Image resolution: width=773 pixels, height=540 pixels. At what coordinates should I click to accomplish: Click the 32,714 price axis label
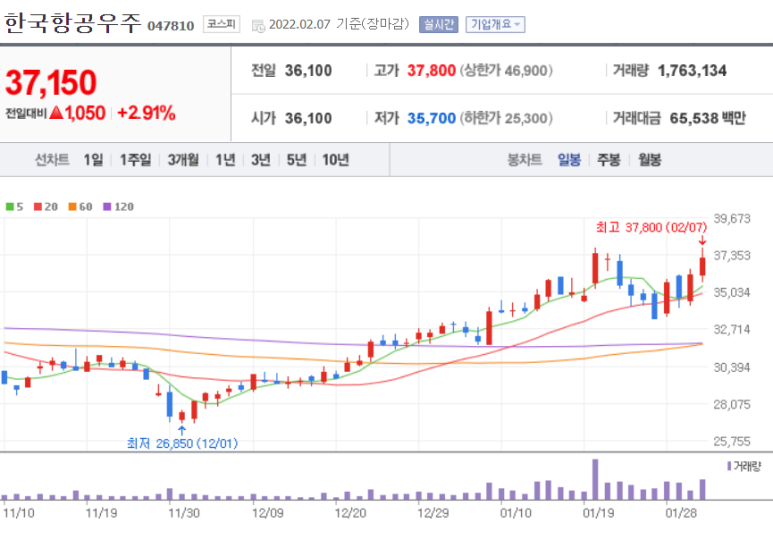[x=732, y=329]
